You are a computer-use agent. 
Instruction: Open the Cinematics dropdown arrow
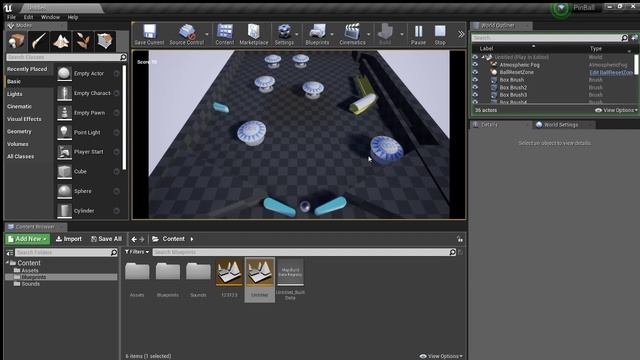368,34
